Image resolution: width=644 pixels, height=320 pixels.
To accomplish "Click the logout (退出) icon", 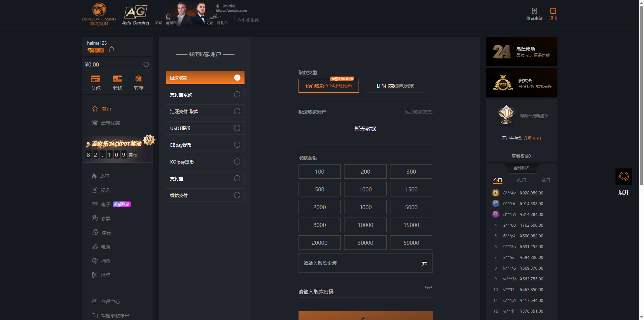I will click(553, 11).
